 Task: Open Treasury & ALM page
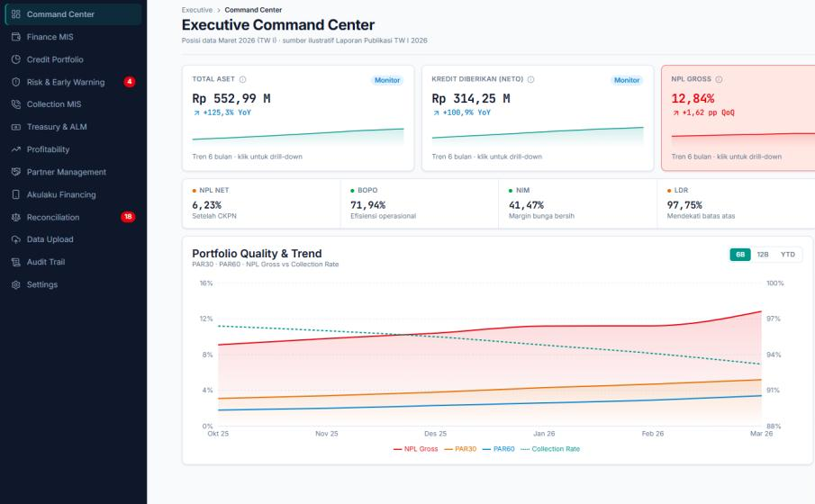[x=73, y=127]
